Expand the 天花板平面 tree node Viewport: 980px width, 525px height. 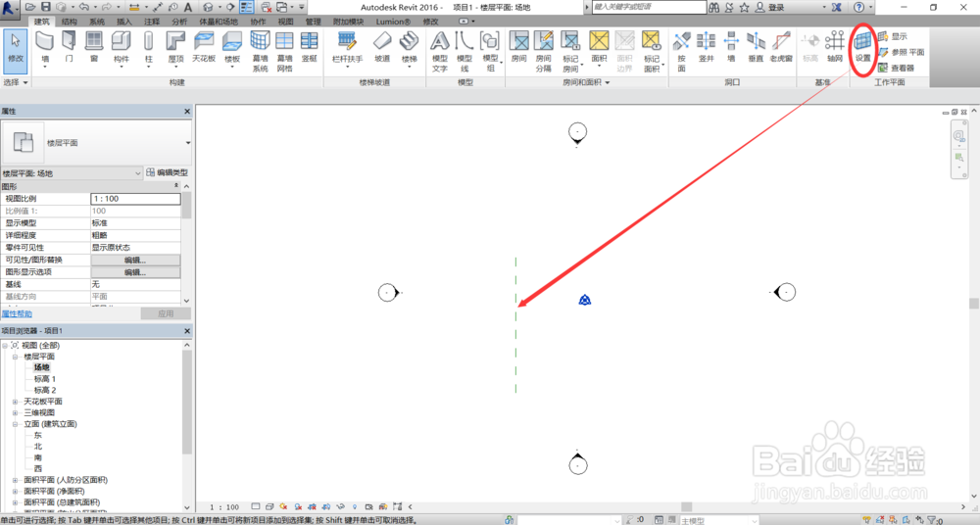15,402
